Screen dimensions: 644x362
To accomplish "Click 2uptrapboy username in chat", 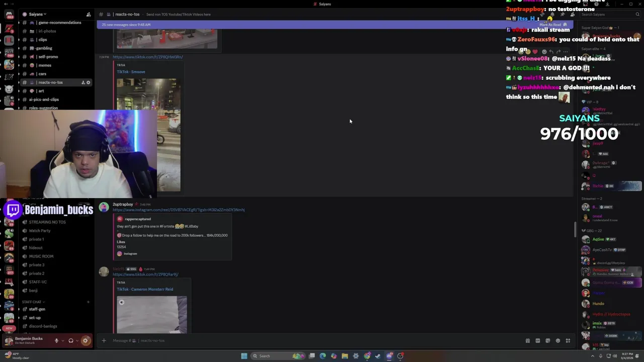I will (123, 204).
